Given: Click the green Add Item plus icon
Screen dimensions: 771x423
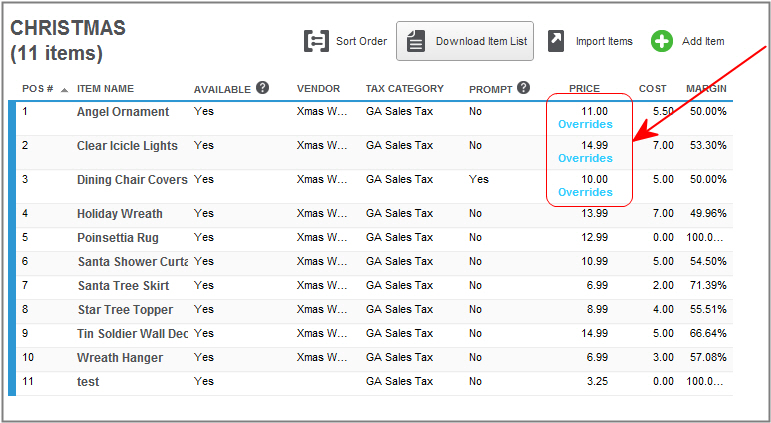Looking at the screenshot, I should 662,41.
